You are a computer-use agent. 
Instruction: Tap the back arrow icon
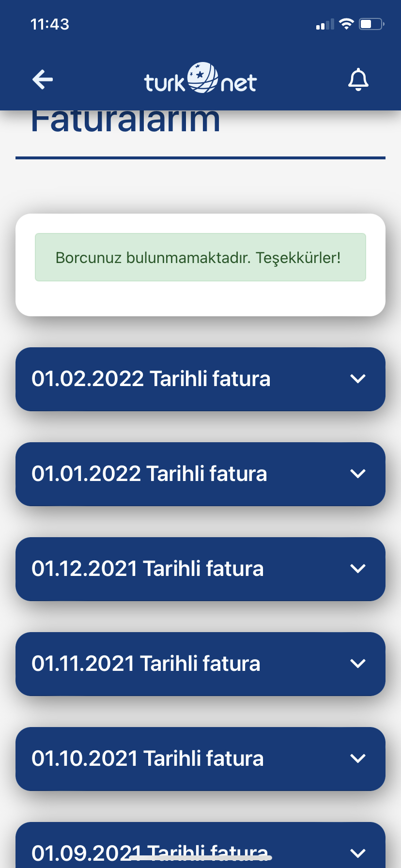pyautogui.click(x=43, y=79)
